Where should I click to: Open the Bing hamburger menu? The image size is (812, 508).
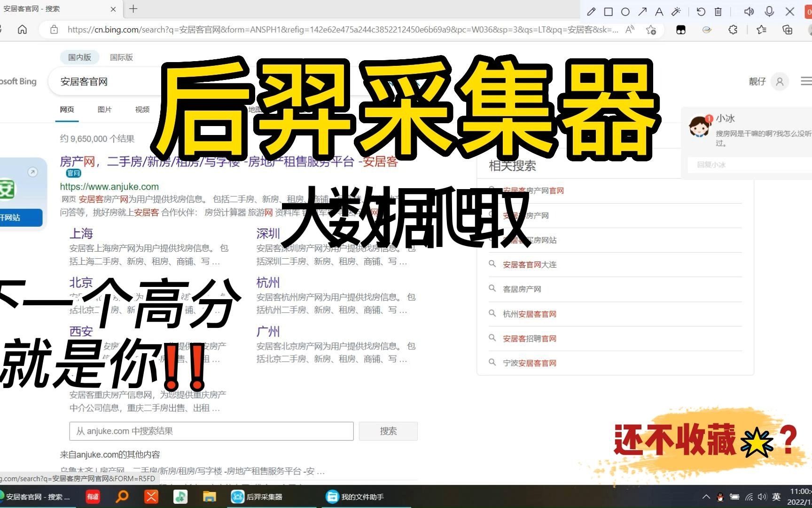(806, 81)
